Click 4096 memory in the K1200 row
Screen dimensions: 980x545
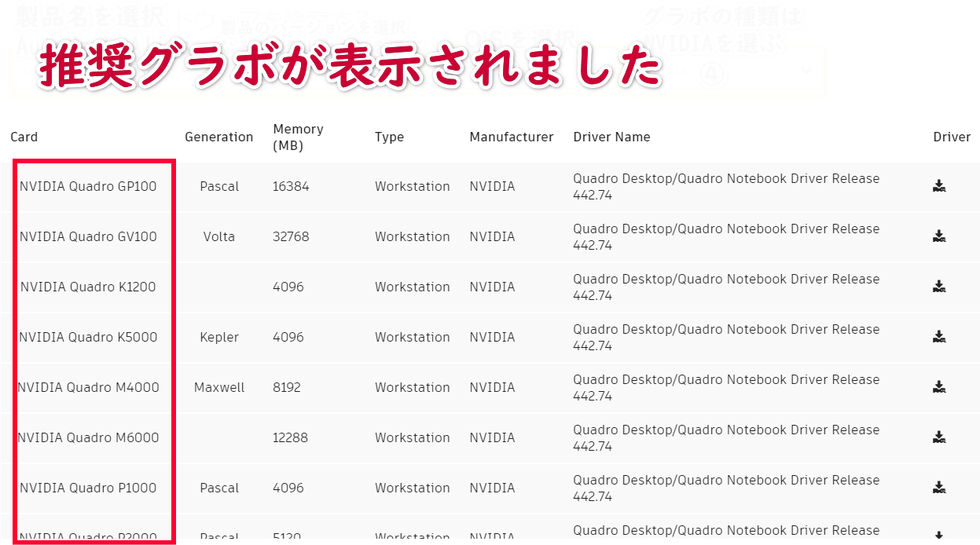tap(288, 287)
